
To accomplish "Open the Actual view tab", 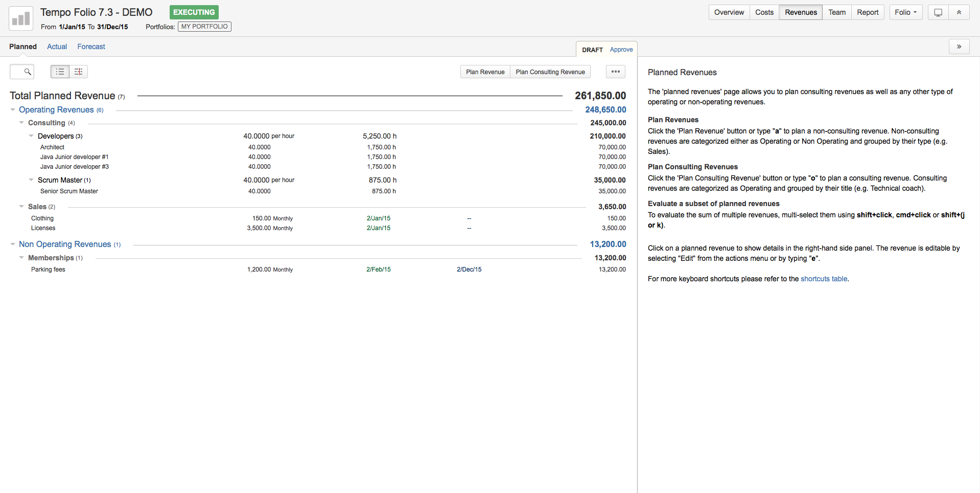I will (57, 47).
